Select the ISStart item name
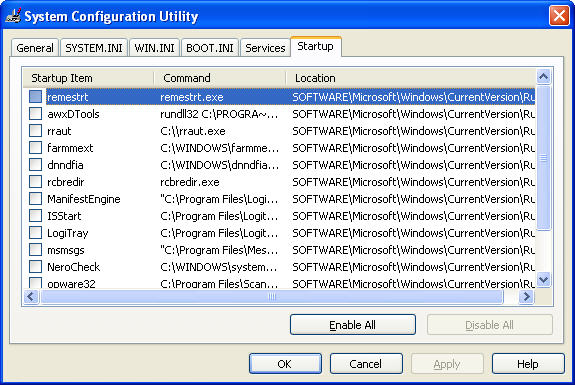Screen dimensions: 575x385 [x=64, y=216]
